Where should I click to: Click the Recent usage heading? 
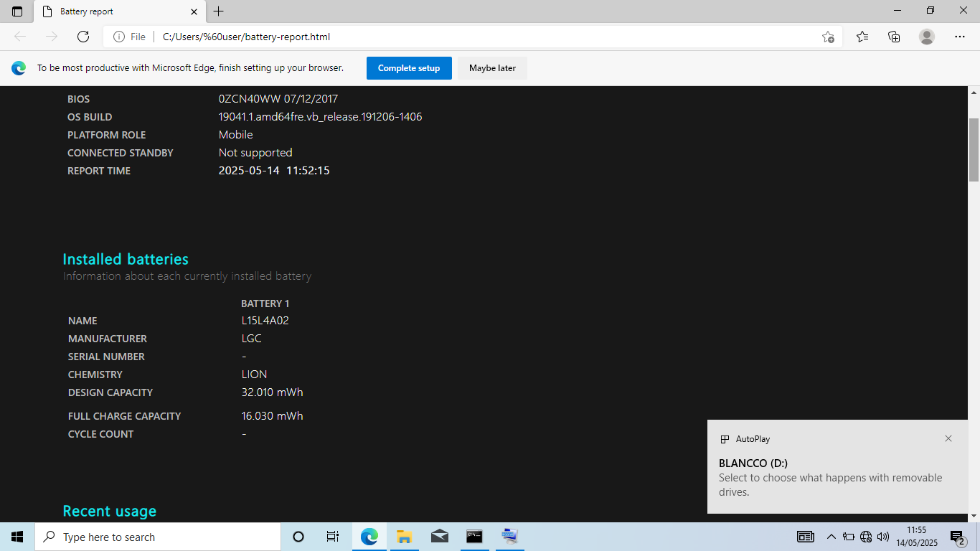[x=110, y=511]
